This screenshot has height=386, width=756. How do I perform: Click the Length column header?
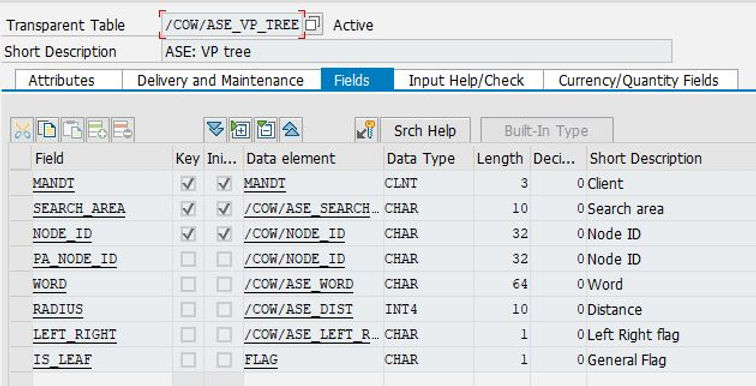tap(502, 158)
